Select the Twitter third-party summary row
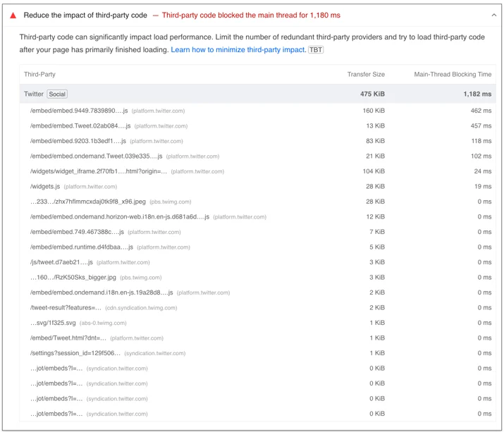This screenshot has width=504, height=432. (x=257, y=94)
